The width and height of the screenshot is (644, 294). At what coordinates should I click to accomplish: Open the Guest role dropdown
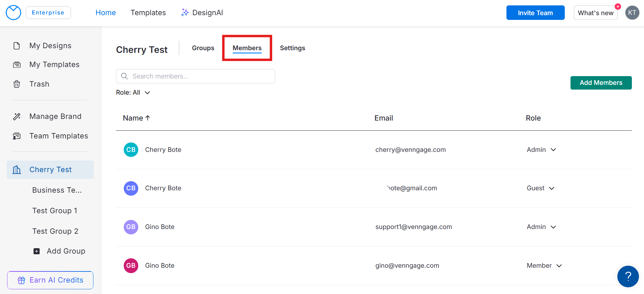(540, 188)
